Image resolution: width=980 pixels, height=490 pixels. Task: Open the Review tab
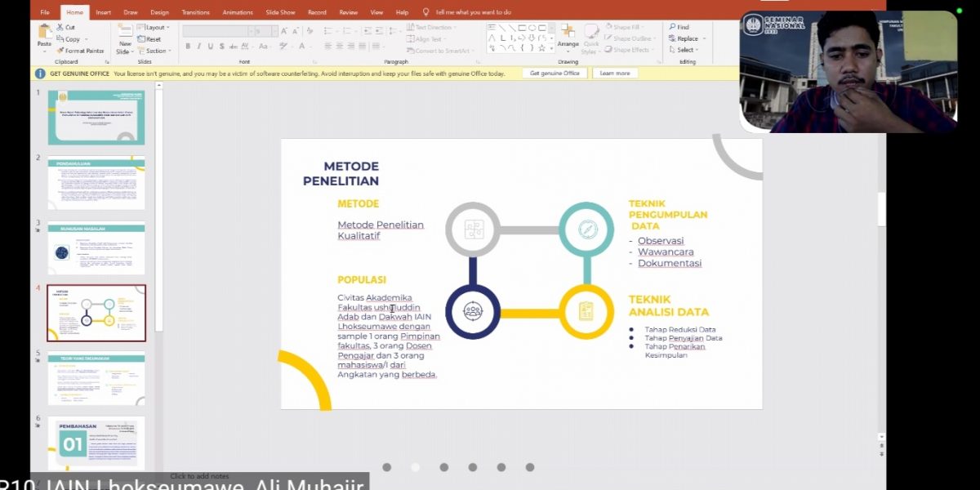[349, 12]
